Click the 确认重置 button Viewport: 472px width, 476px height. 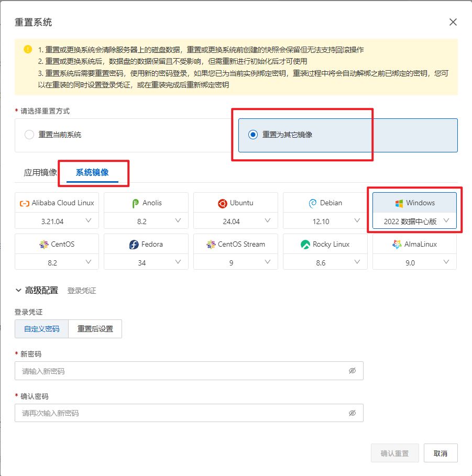(x=395, y=453)
